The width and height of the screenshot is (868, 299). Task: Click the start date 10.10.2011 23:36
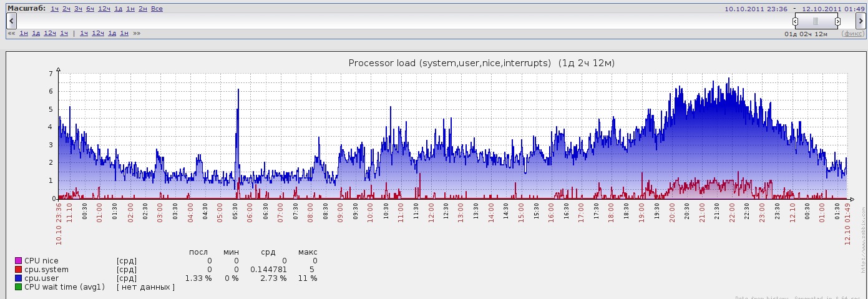(756, 9)
